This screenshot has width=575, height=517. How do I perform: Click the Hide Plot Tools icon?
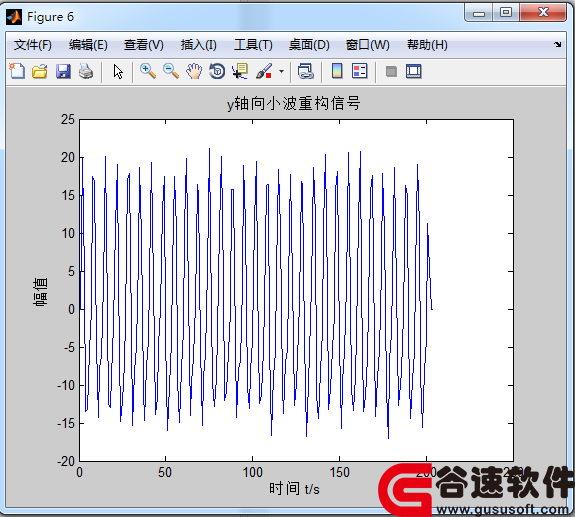pos(391,71)
